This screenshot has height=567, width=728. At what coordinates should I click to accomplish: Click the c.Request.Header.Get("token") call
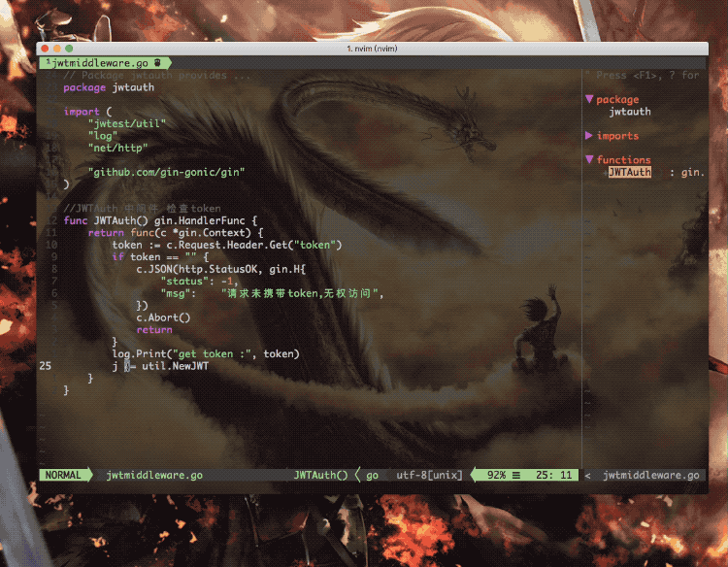pyautogui.click(x=254, y=245)
